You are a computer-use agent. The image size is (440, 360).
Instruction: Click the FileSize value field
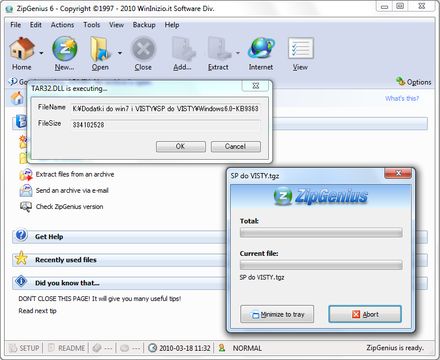pos(165,125)
